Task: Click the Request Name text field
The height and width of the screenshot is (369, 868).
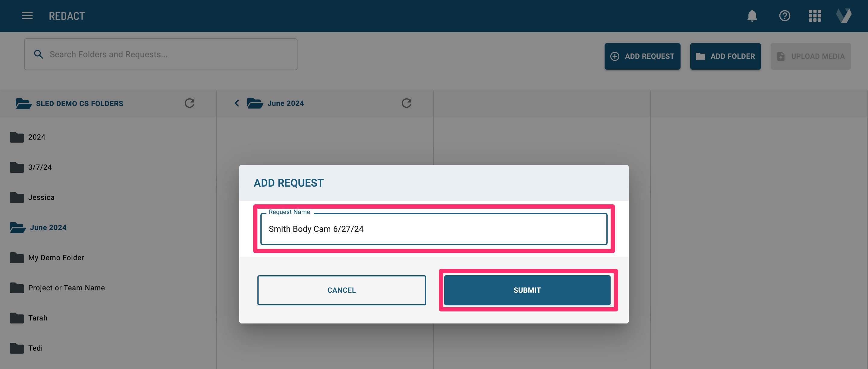Action: pos(433,229)
